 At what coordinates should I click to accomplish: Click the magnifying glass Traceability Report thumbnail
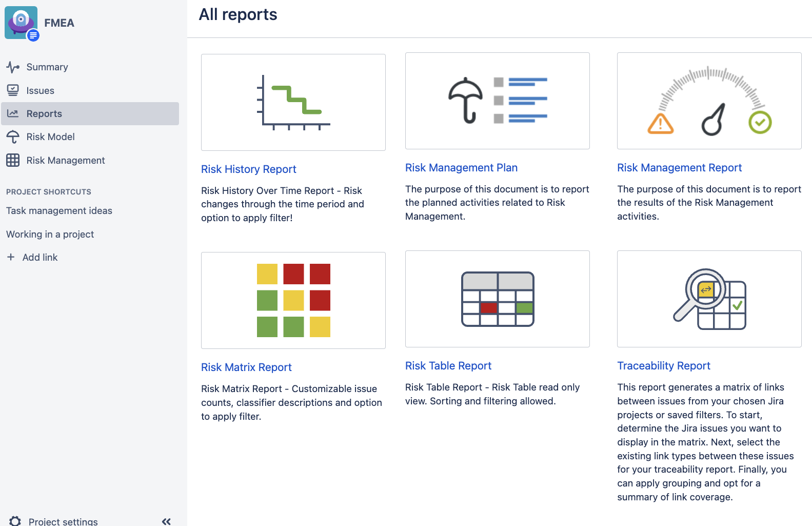pyautogui.click(x=709, y=299)
